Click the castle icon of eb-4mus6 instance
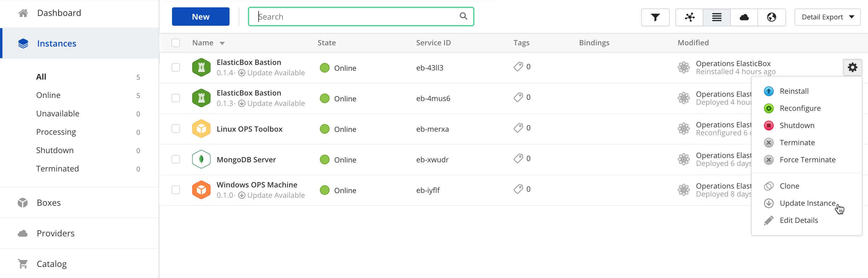Viewport: 868px width, 278px height. coord(201,98)
